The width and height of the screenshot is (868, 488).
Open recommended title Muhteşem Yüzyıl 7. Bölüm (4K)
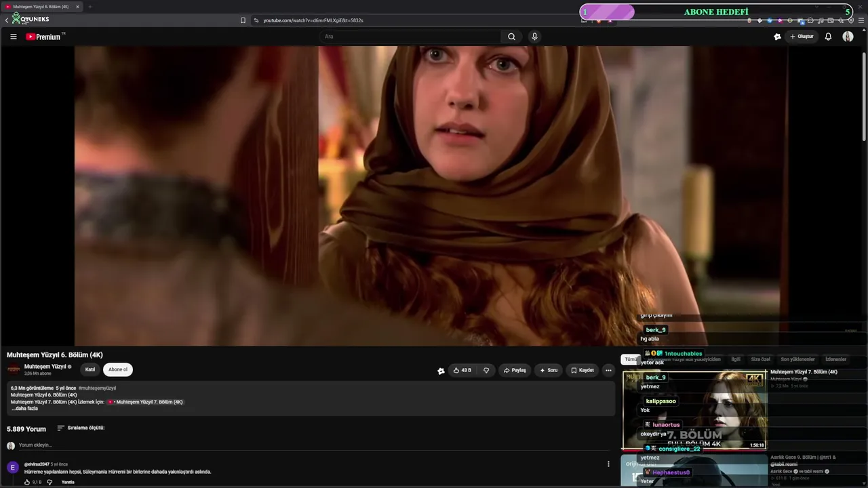point(804,372)
